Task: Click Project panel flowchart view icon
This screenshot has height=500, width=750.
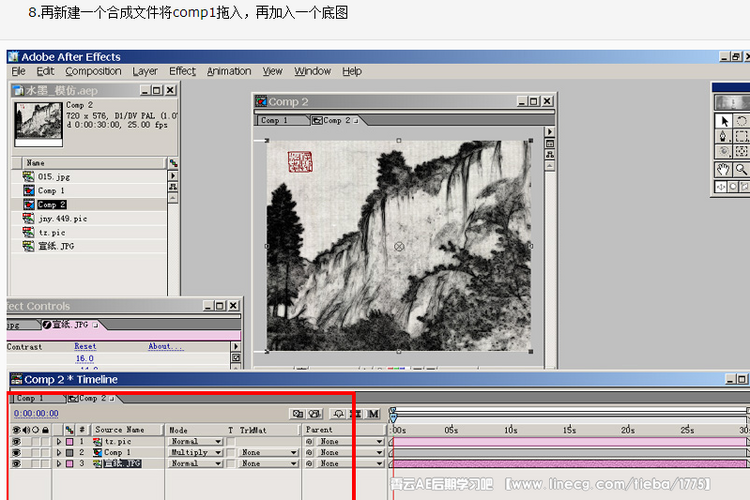Action: [173, 187]
